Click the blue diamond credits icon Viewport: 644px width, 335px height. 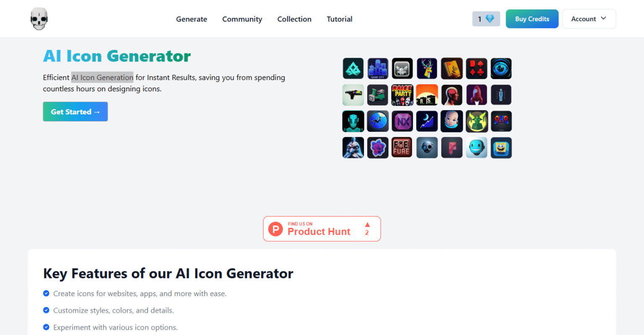[x=490, y=19]
